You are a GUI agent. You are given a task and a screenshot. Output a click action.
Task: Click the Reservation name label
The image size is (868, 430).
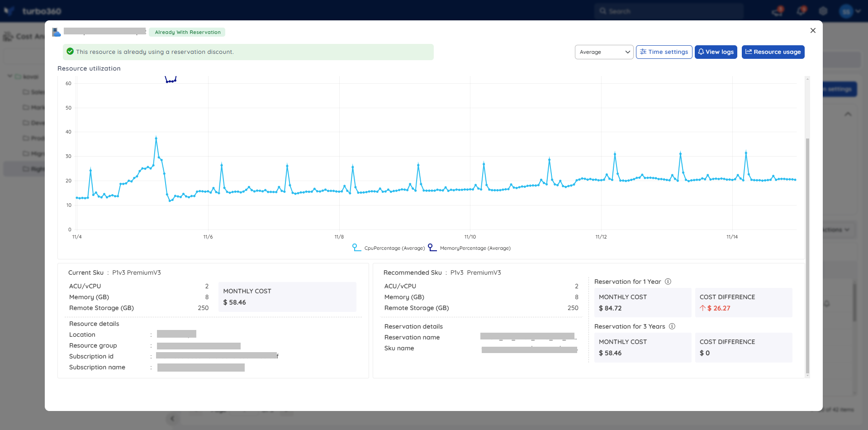click(x=412, y=337)
